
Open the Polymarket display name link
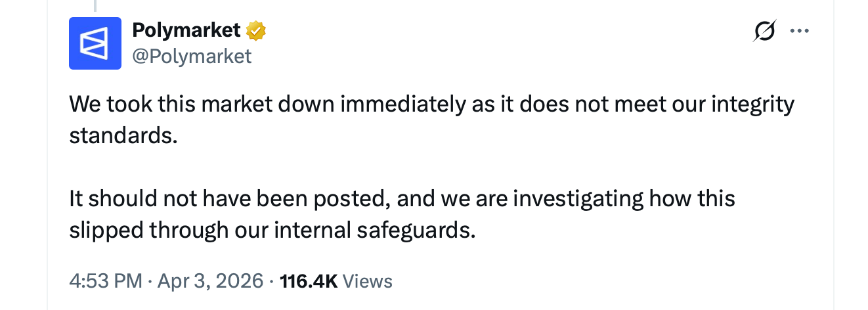click(186, 30)
